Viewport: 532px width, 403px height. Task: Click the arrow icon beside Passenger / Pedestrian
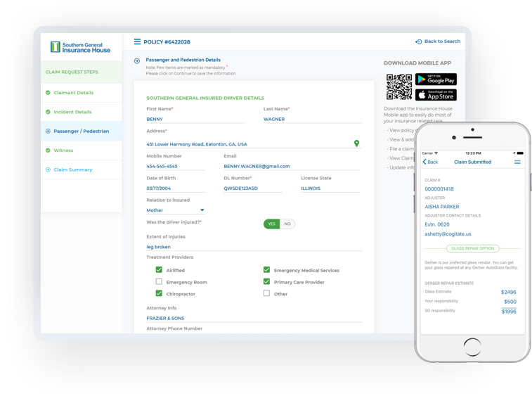click(48, 131)
